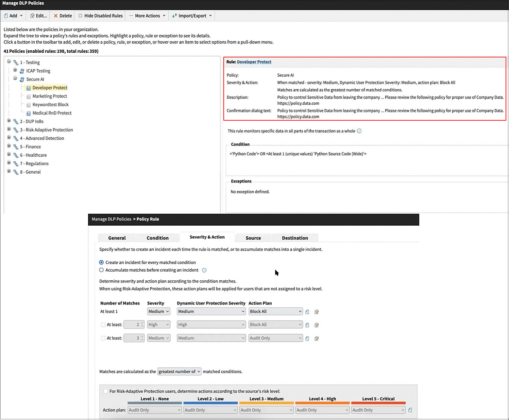
Task: Click the Medical RnD Protect rule icon
Action: (29, 113)
